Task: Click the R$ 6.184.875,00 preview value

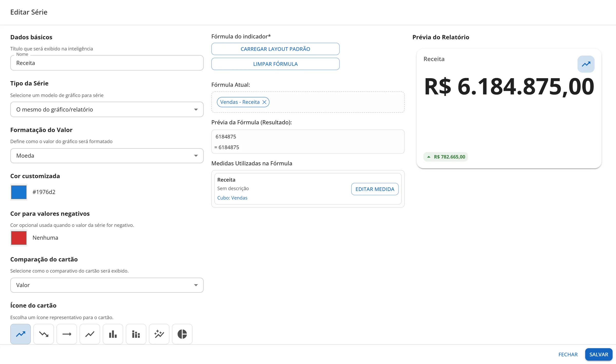Action: pos(509,86)
